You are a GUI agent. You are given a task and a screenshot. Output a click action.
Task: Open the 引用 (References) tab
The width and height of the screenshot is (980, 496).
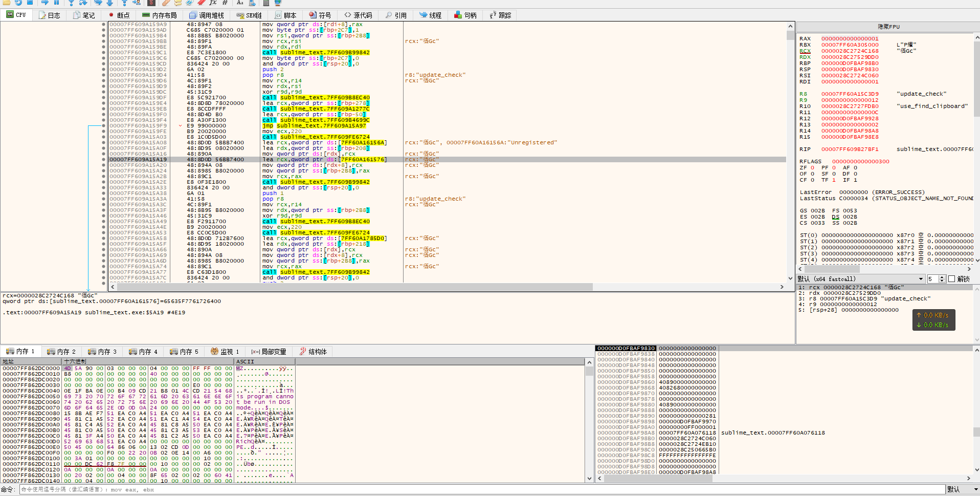(396, 15)
